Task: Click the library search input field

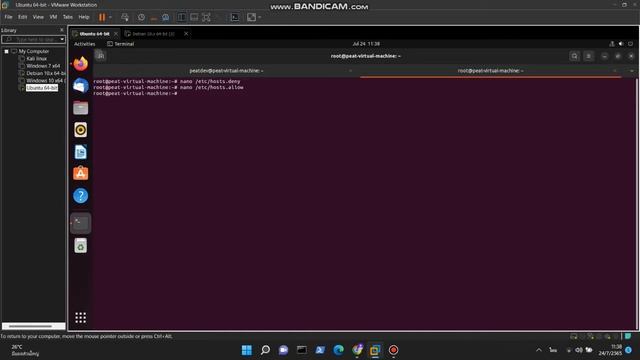Action: pos(30,39)
